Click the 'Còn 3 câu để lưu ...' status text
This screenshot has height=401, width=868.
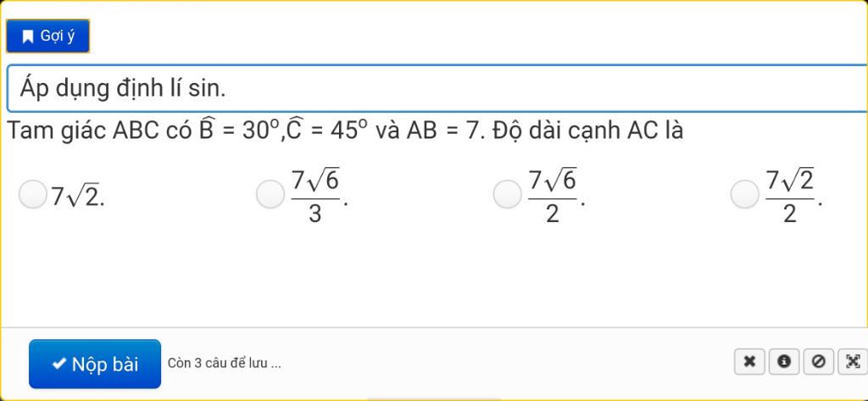(x=224, y=364)
